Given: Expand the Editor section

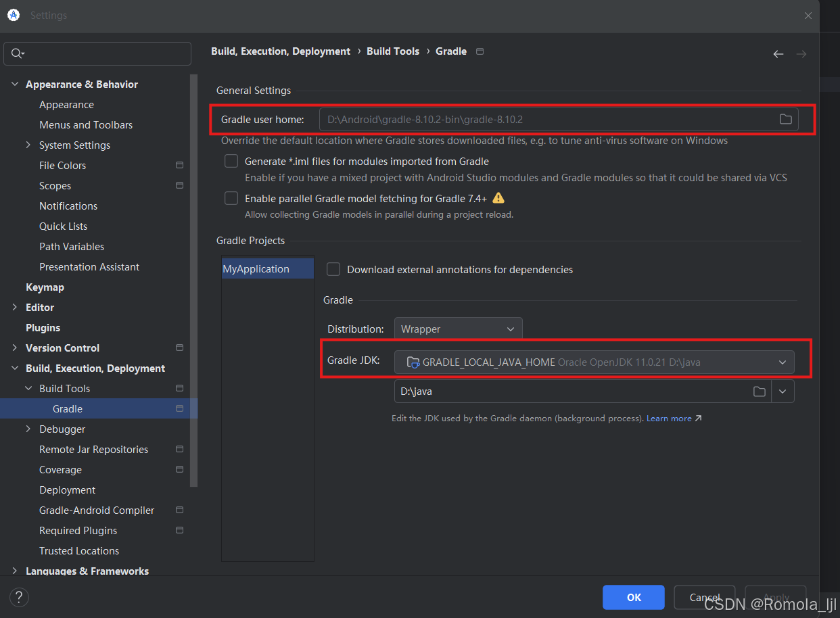Looking at the screenshot, I should pyautogui.click(x=15, y=308).
